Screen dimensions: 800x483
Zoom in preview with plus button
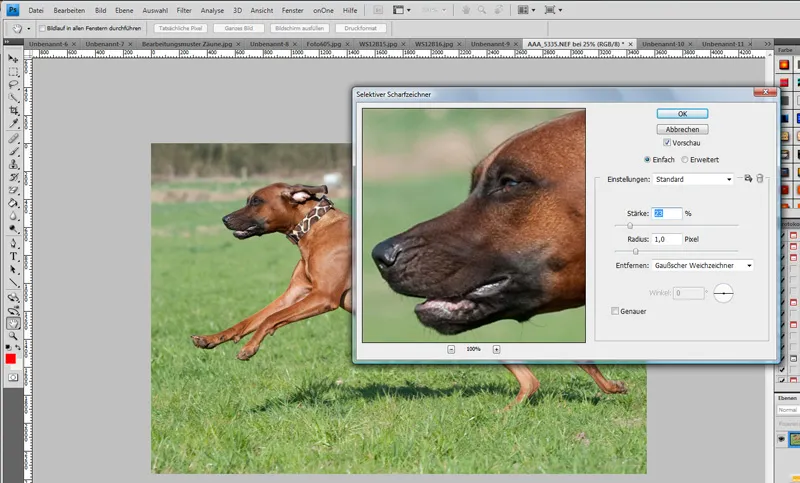click(496, 349)
